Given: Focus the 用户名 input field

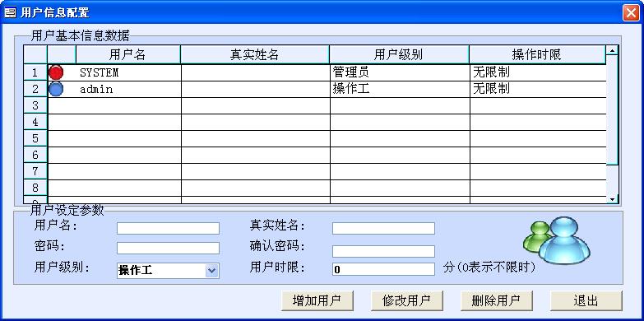Looking at the screenshot, I should coord(168,228).
